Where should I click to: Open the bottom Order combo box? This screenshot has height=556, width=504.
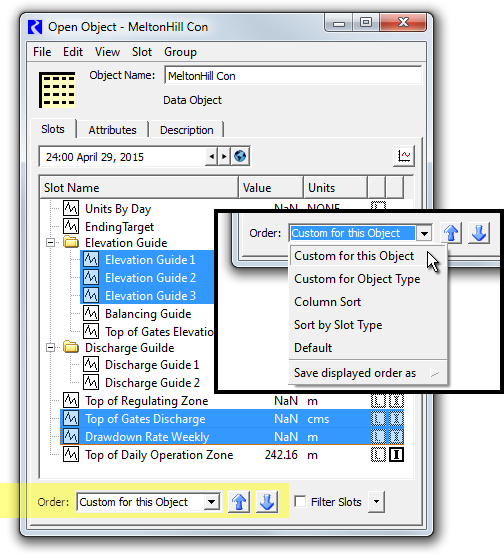[148, 502]
